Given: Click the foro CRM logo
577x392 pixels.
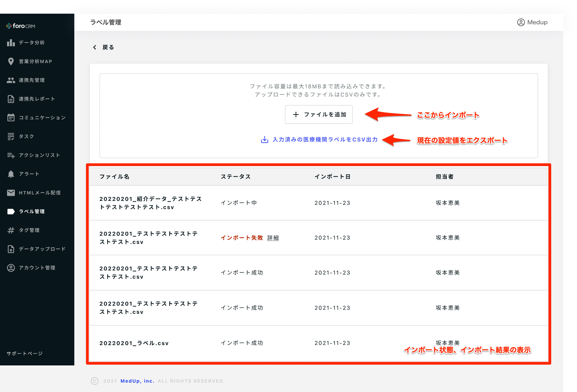Looking at the screenshot, I should coord(21,26).
